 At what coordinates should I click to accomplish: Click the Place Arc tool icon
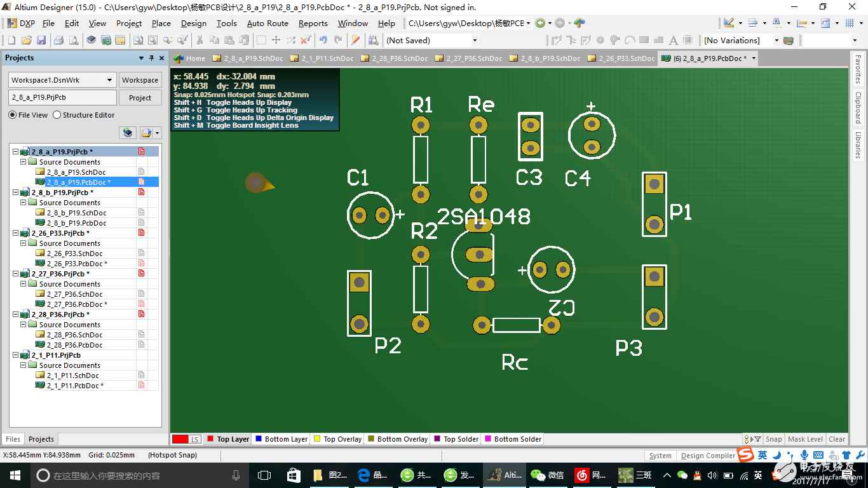[x=630, y=40]
